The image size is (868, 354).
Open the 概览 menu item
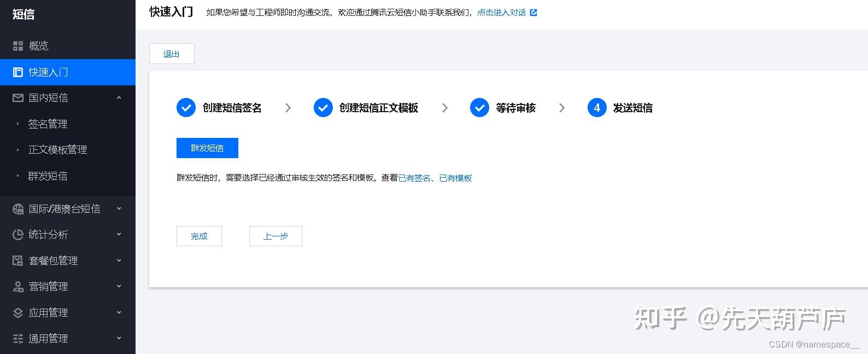pos(68,46)
